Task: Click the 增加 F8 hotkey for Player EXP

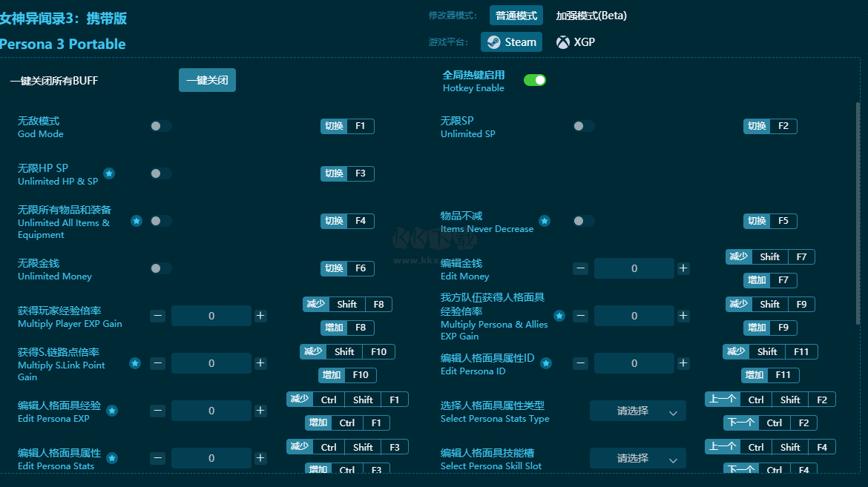Action: point(347,328)
